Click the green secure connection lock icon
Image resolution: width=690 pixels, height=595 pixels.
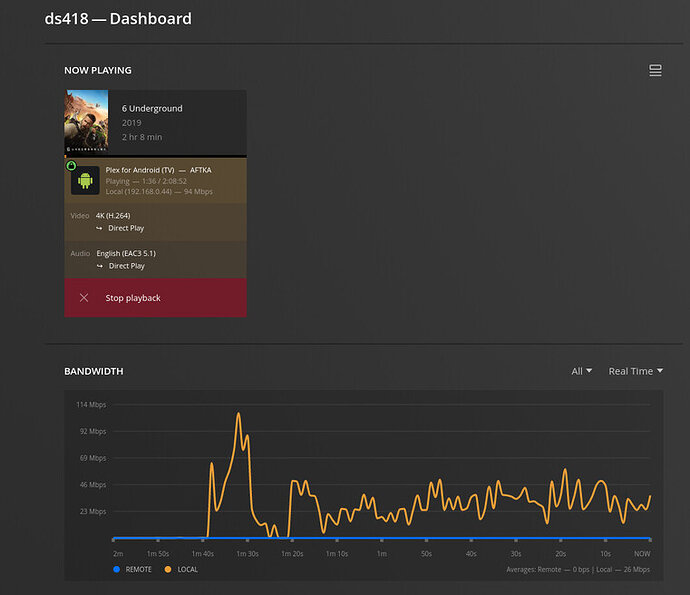(x=71, y=165)
